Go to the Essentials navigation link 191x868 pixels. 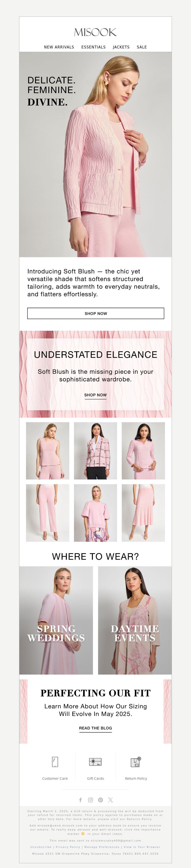click(x=93, y=47)
